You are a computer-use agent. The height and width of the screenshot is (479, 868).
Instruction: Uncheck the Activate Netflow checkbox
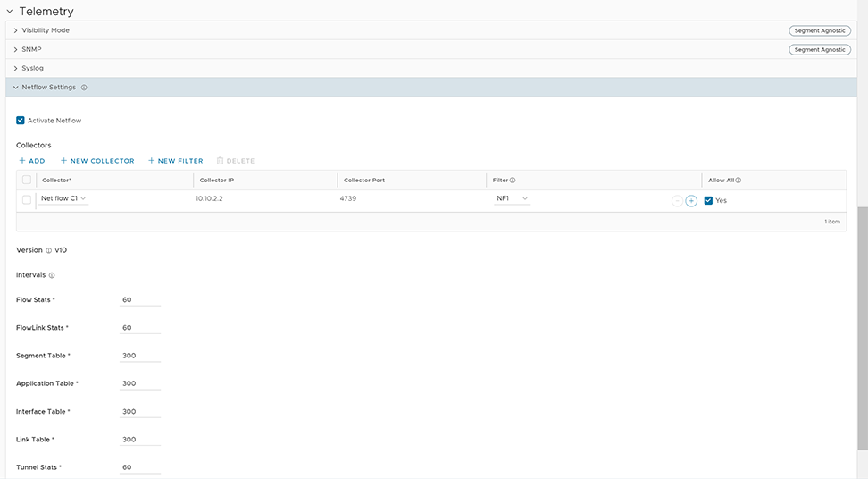(21, 121)
